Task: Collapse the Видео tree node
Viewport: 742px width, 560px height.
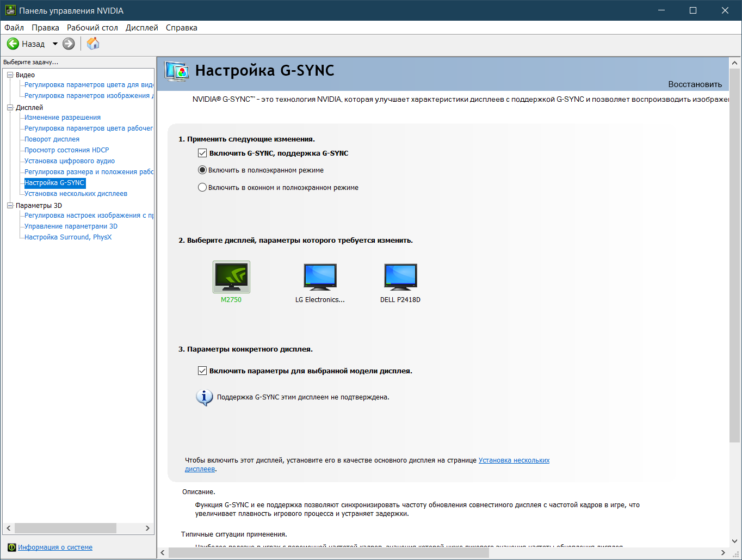Action: 10,75
